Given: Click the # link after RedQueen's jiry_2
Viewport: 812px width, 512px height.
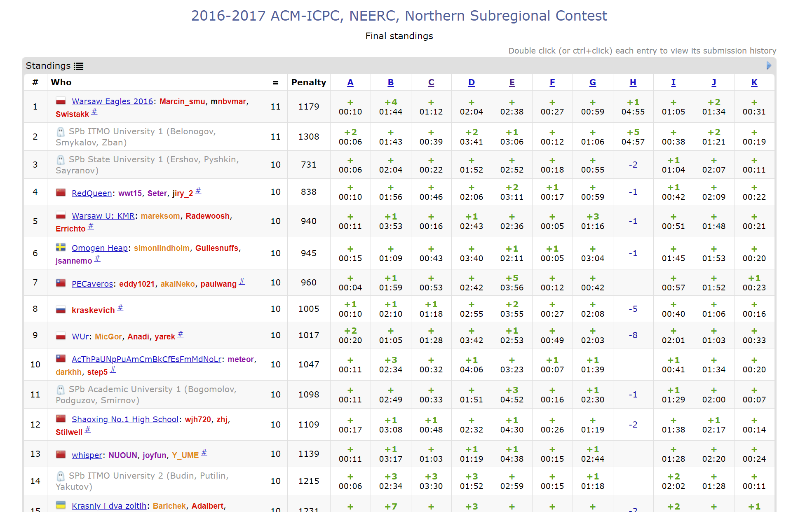Looking at the screenshot, I should (198, 191).
